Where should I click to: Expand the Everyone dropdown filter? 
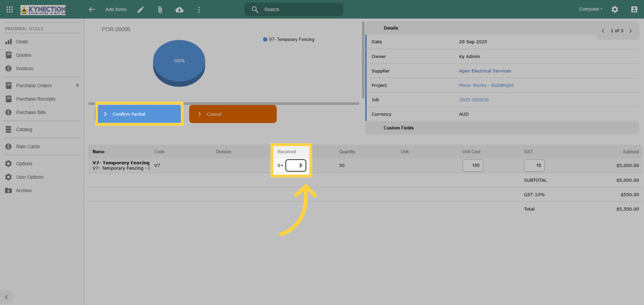591,9
